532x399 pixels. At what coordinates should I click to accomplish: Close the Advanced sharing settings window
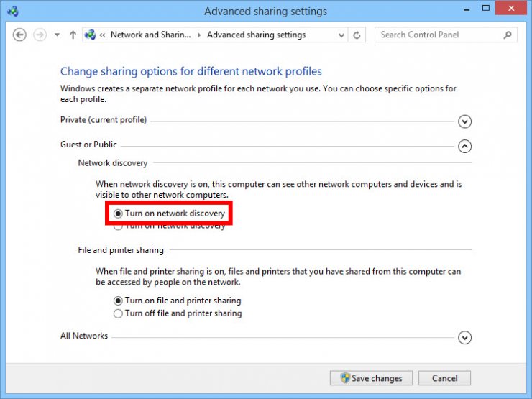click(511, 8)
